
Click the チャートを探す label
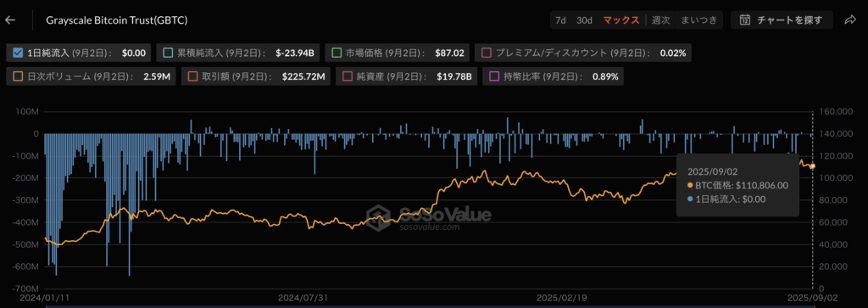click(x=789, y=20)
